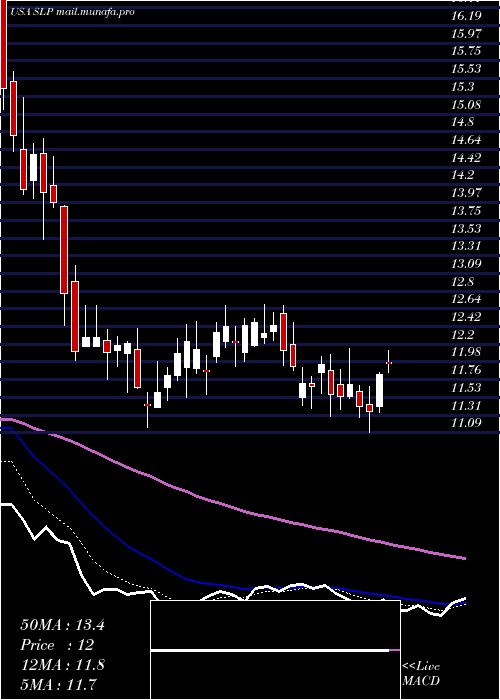This screenshot has width=500, height=700.
Task: Click the '5MA : 11.7' indicator text
Action: tap(59, 684)
